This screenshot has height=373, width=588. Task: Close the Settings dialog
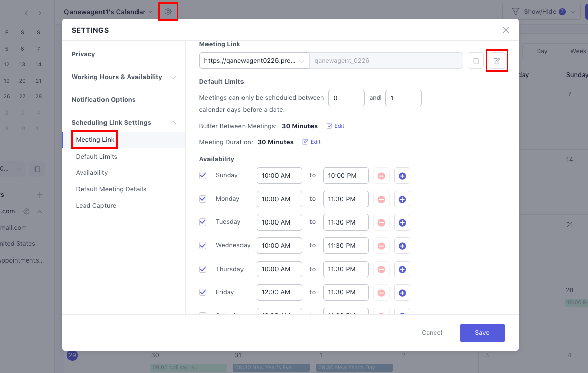pos(506,30)
